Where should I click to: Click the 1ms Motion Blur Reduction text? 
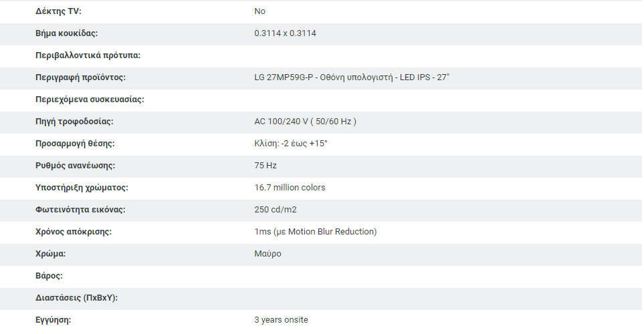[316, 232]
